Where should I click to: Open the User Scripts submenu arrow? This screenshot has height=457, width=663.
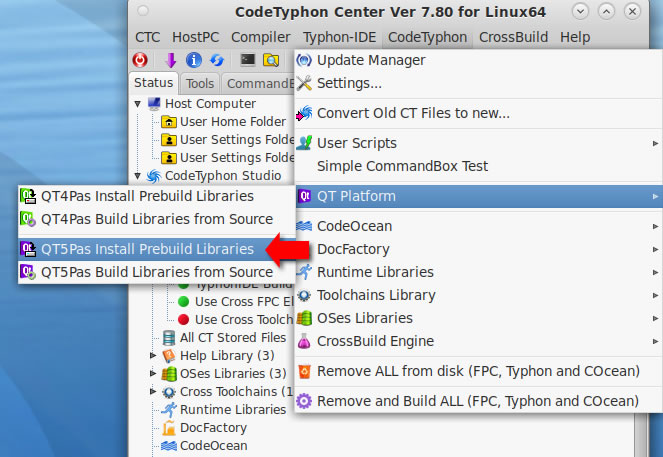tap(655, 143)
